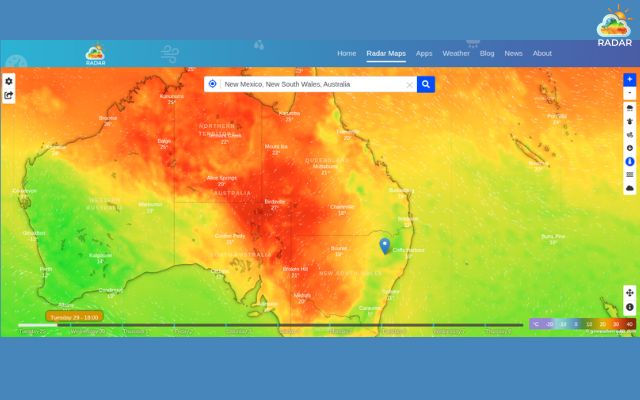Click the Charleville city label
The height and width of the screenshot is (400, 640).
point(342,207)
